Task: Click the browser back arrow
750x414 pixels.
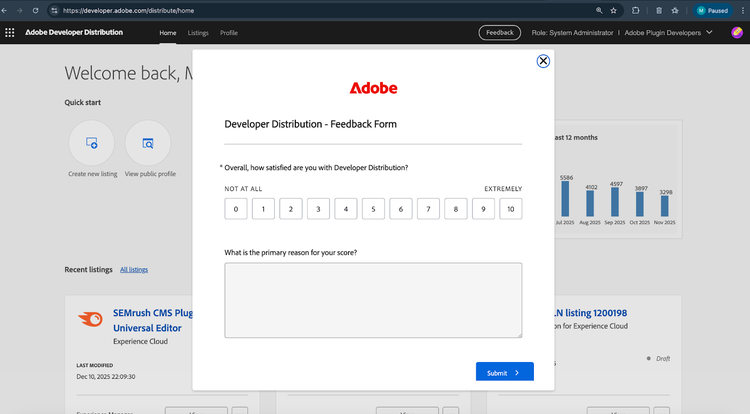Action: 7,10
